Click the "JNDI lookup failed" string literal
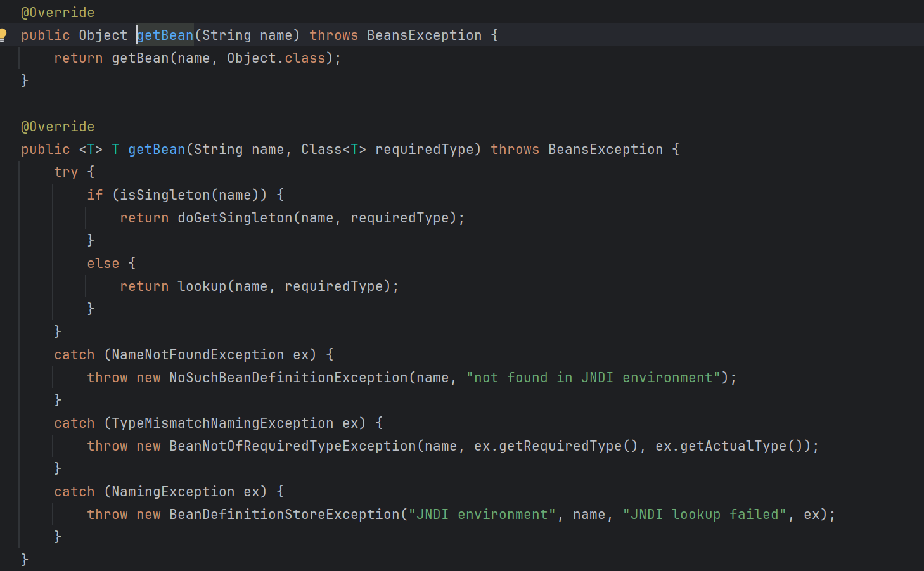Viewport: 924px width, 571px height. [x=704, y=515]
